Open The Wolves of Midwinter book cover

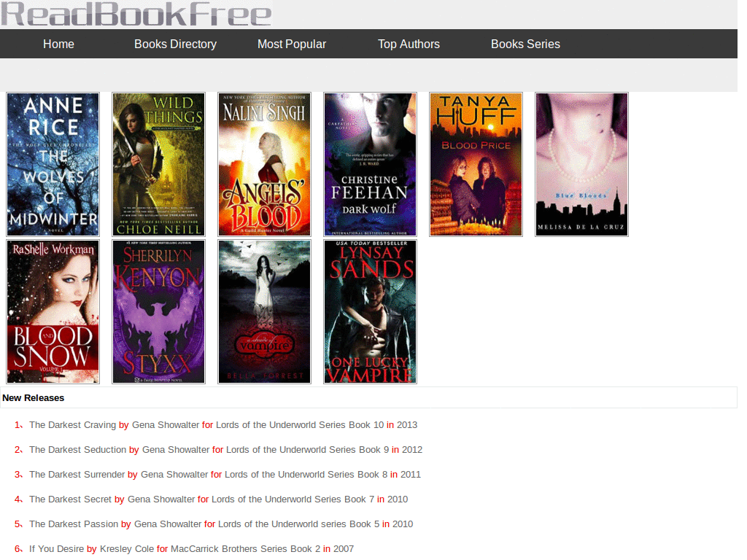tap(53, 164)
